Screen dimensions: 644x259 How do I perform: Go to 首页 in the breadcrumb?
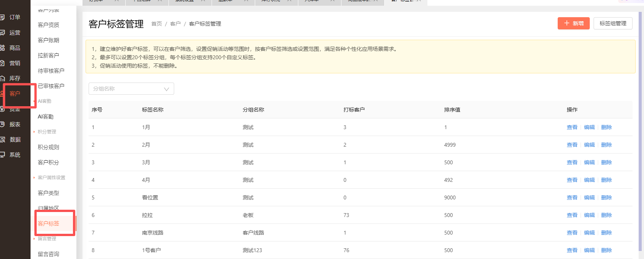157,24
